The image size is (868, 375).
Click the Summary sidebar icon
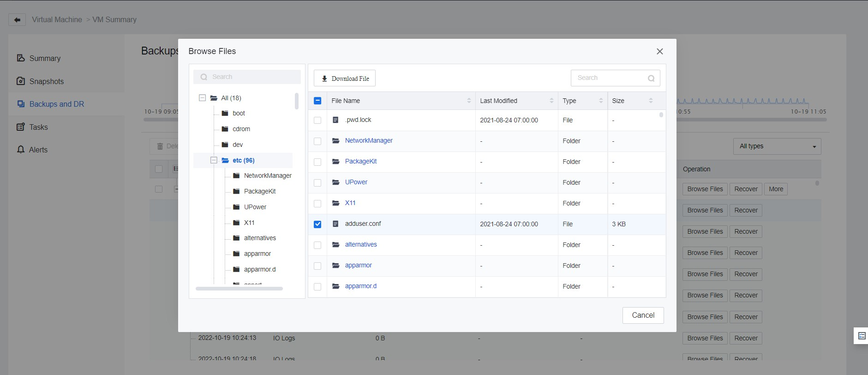click(21, 58)
